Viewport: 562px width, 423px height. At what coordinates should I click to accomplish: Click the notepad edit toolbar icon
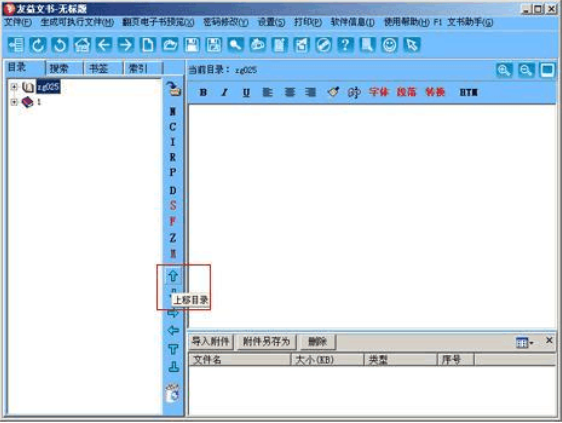pos(280,45)
